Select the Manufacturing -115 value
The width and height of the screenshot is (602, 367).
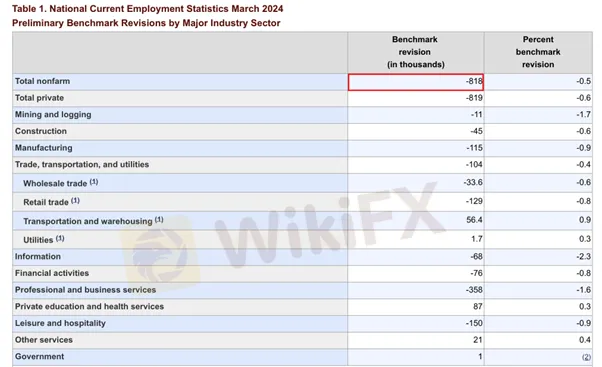474,148
